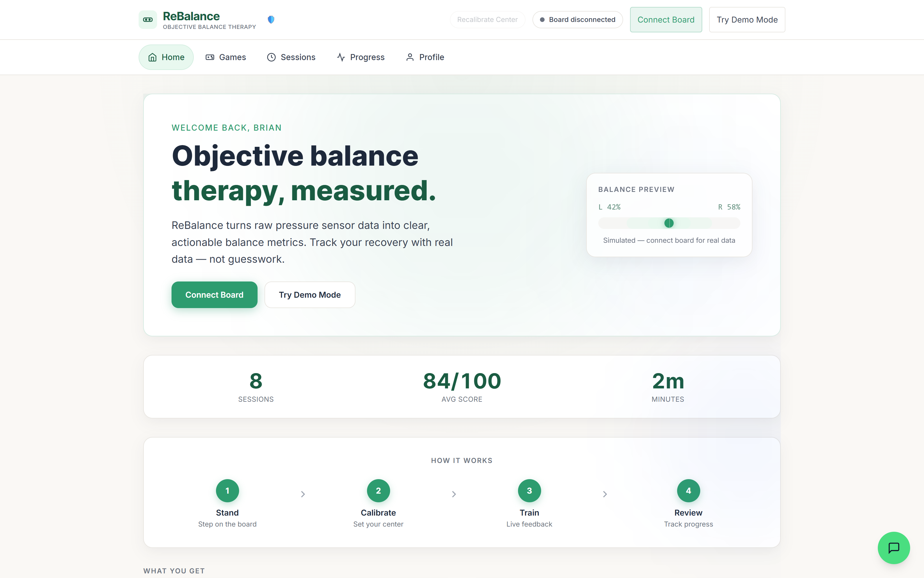Click 'Simulated — connect board for real data'

pyautogui.click(x=669, y=240)
